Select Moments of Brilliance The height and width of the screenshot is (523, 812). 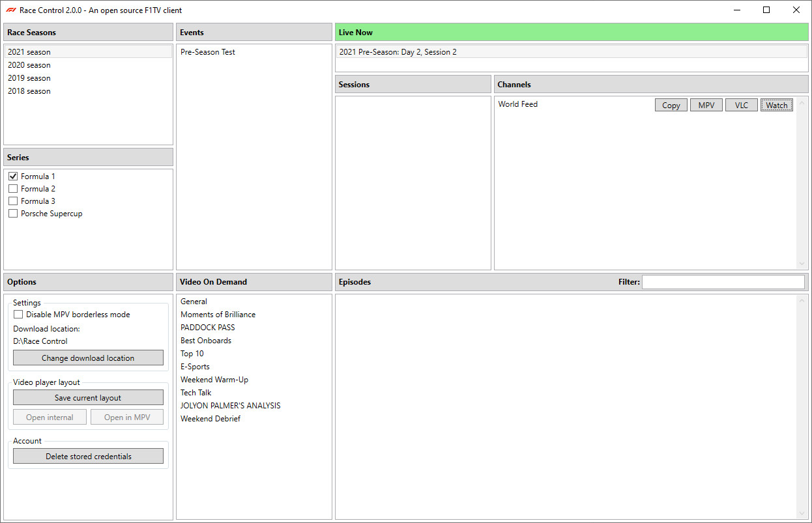[x=254, y=315]
